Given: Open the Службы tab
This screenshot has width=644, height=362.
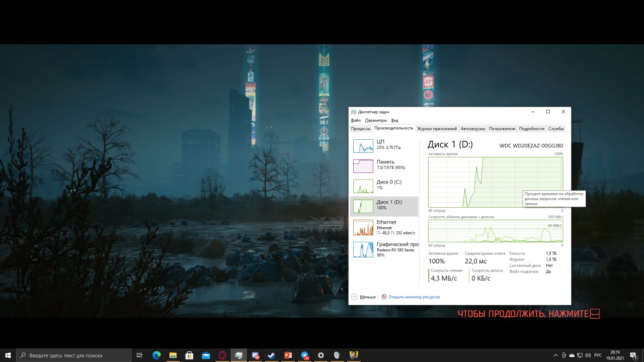Looking at the screenshot, I should (x=556, y=129).
